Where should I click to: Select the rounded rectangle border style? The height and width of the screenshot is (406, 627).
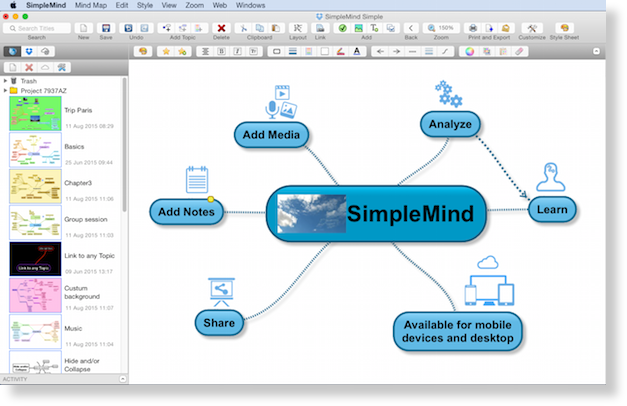(x=276, y=51)
